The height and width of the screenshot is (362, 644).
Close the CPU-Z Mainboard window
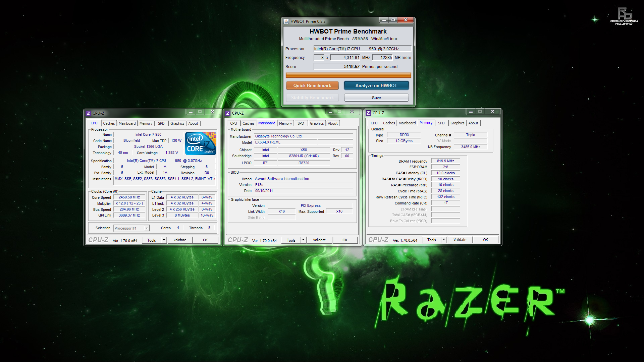coord(352,112)
